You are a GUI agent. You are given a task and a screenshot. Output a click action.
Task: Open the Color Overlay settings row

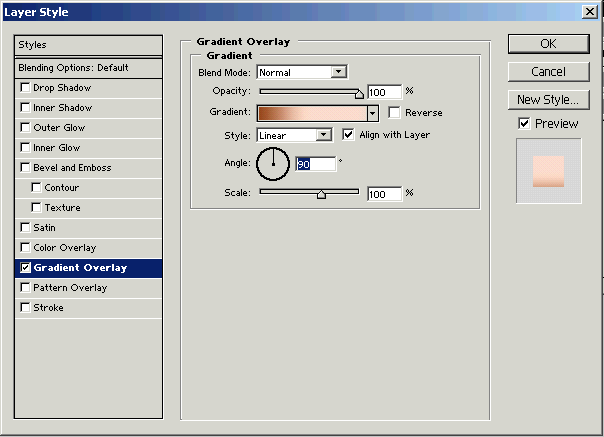click(x=88, y=248)
